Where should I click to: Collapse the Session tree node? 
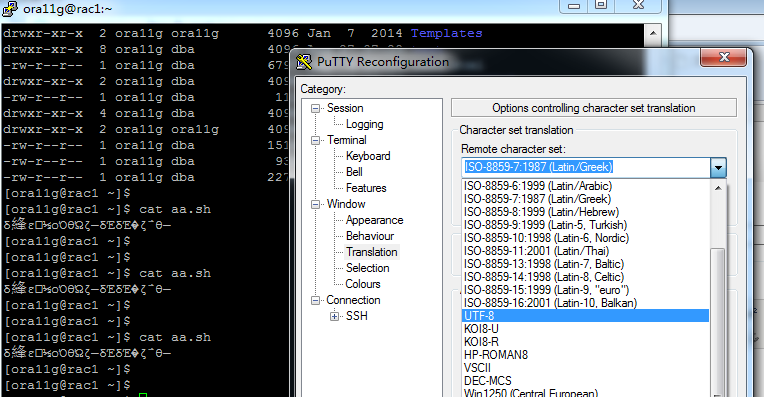[315, 108]
